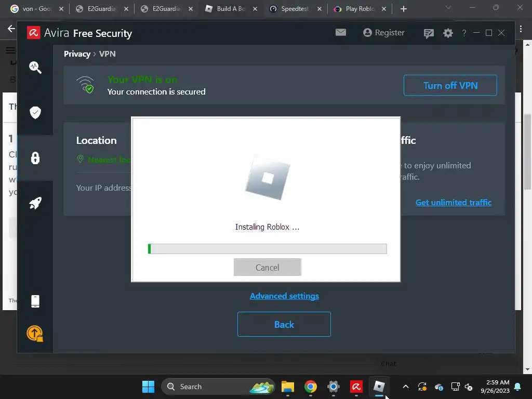Click Privacy in the breadcrumb
This screenshot has height=399, width=532.
(77, 54)
